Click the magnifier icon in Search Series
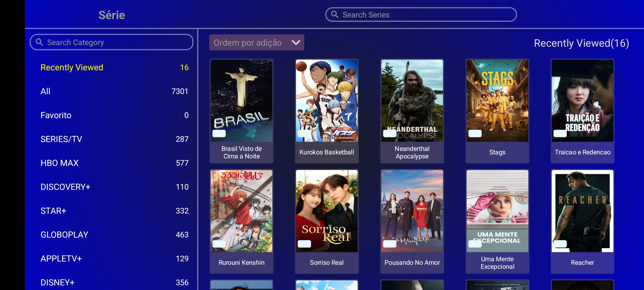This screenshot has height=290, width=644. (x=335, y=15)
